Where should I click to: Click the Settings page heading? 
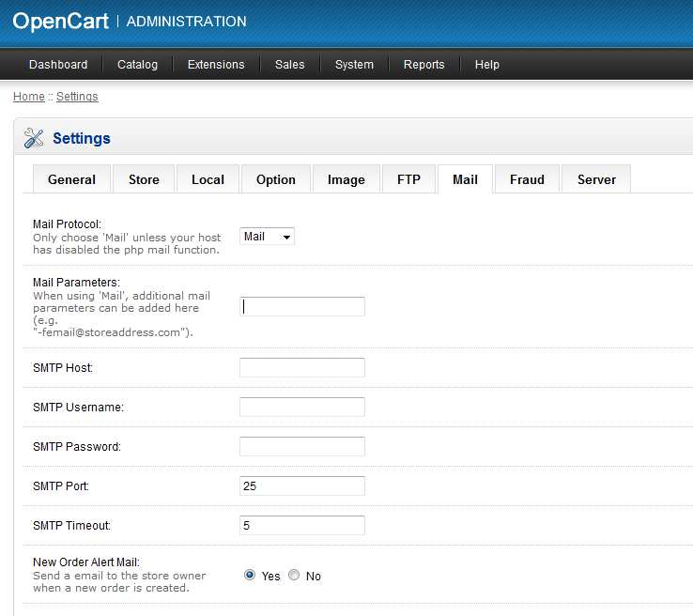[82, 138]
